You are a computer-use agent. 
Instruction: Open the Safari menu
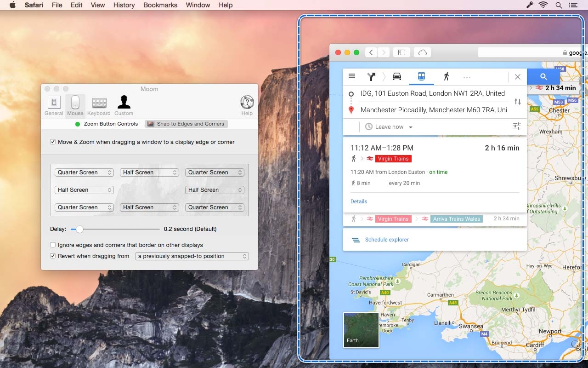pos(34,5)
